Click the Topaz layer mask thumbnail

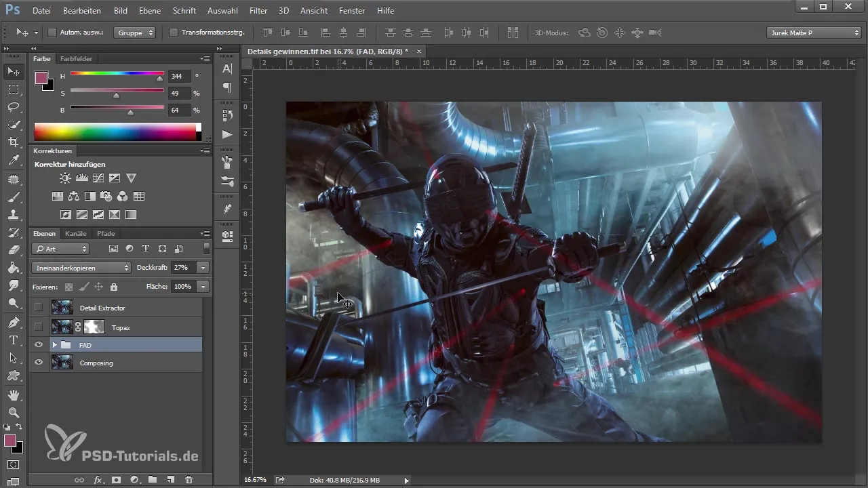(x=94, y=327)
